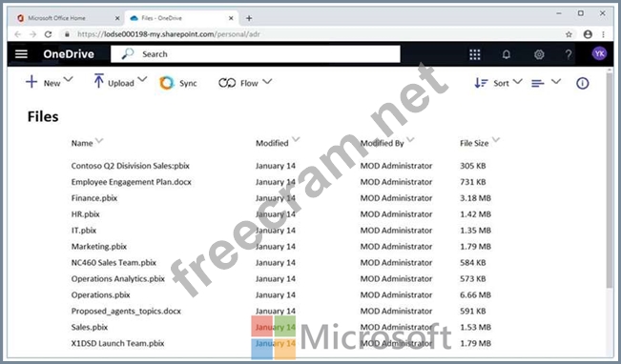Open the hamburger navigation menu
This screenshot has height=364, width=621.
[21, 53]
